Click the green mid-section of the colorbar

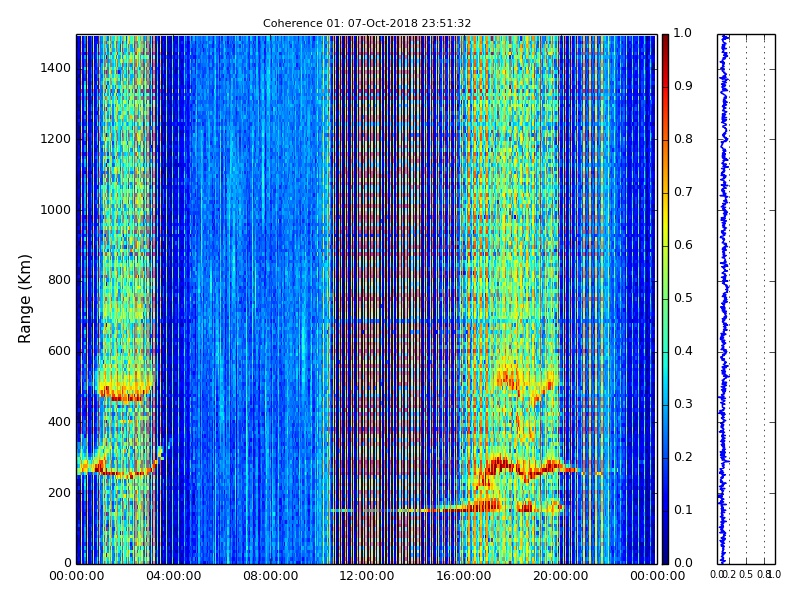point(665,299)
